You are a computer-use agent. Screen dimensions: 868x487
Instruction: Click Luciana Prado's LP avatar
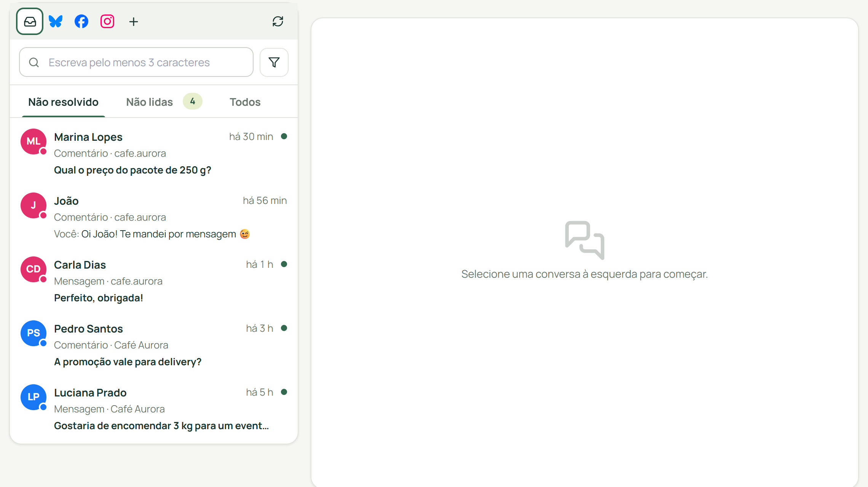(x=34, y=397)
